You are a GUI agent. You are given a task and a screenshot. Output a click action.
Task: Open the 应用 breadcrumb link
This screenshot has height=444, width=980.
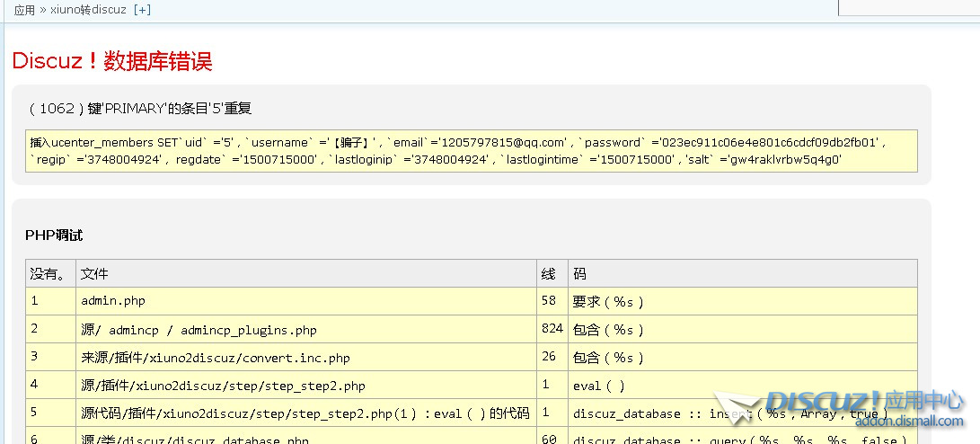click(x=24, y=10)
